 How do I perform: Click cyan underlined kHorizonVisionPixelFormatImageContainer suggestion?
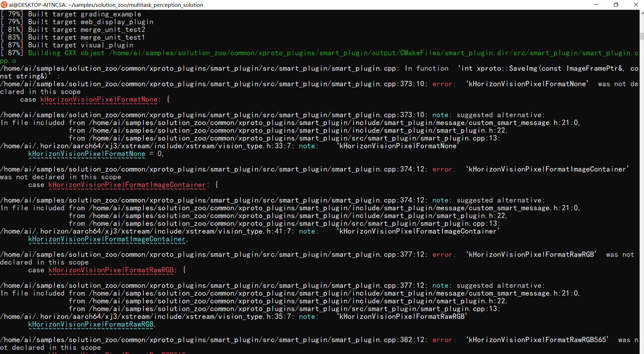[107, 239]
